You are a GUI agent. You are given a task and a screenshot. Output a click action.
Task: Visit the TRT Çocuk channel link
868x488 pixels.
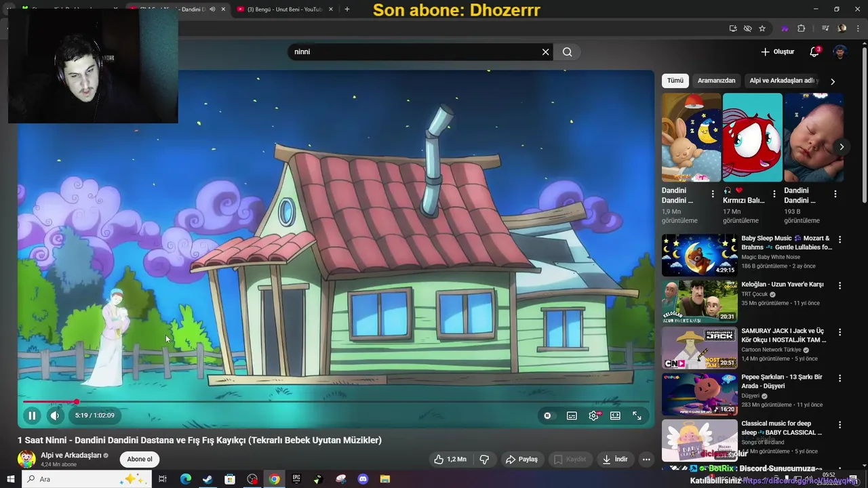tap(755, 294)
